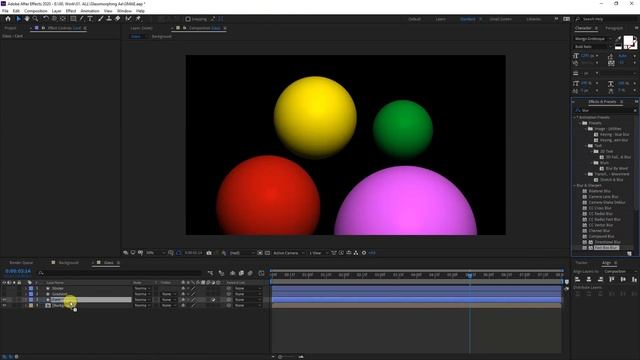Open the File menu
Viewport: 640px width, 360px height.
(x=5, y=11)
